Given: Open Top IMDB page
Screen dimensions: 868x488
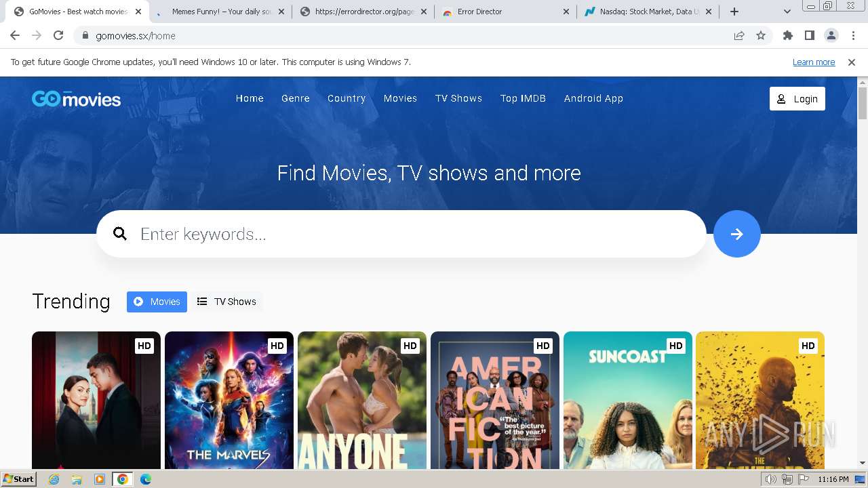Looking at the screenshot, I should 523,98.
